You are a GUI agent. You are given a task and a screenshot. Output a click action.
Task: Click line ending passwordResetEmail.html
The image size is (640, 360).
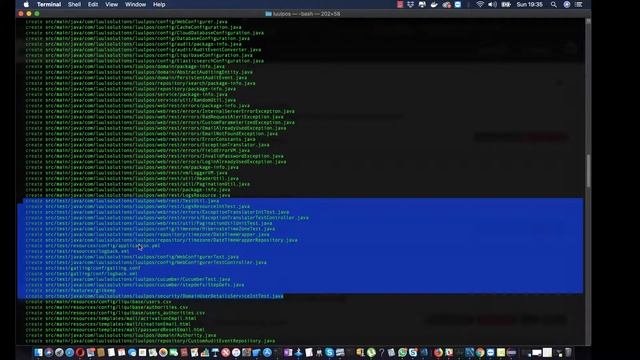[x=115, y=330]
